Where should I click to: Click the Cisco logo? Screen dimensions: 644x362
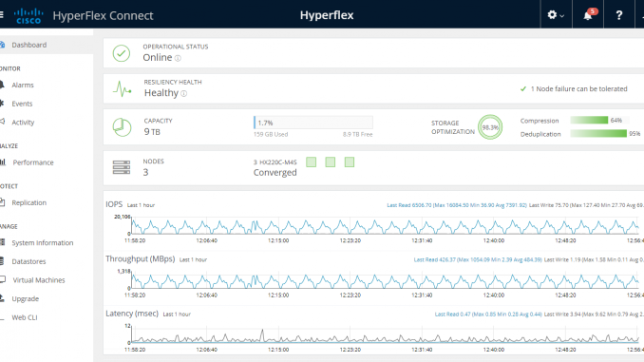pos(28,16)
